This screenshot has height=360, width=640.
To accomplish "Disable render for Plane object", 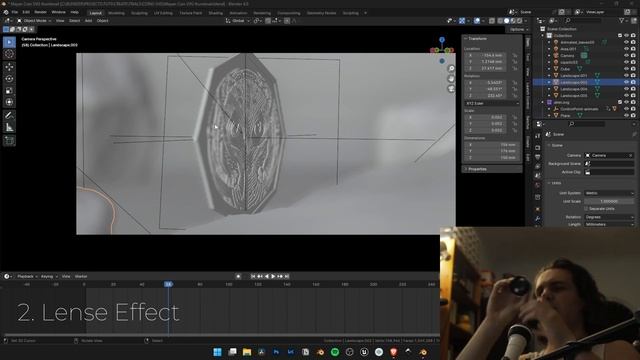I will pyautogui.click(x=633, y=116).
